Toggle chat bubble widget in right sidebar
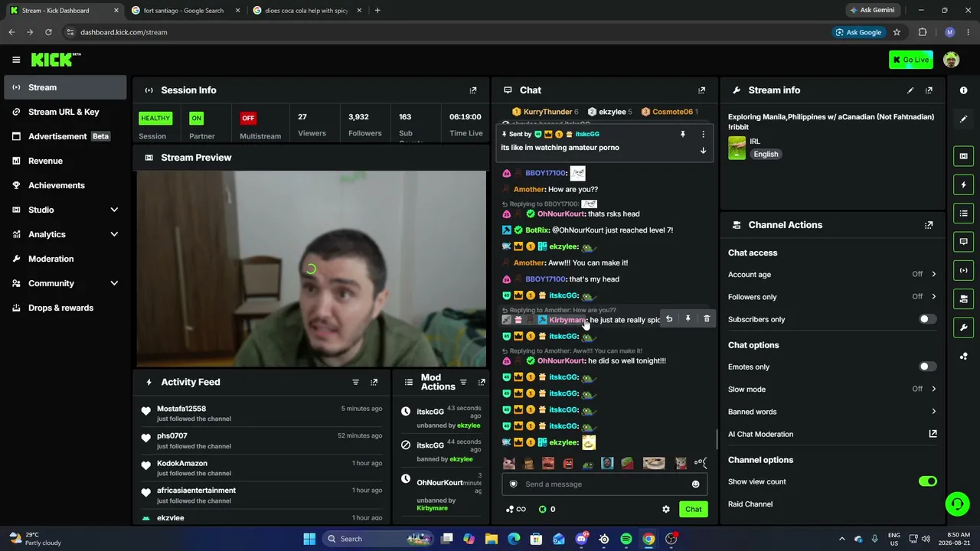 tap(963, 242)
